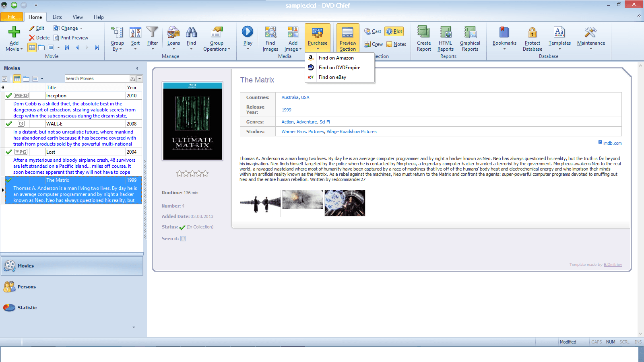Toggle Preview Section button
The height and width of the screenshot is (362, 644).
(x=348, y=38)
